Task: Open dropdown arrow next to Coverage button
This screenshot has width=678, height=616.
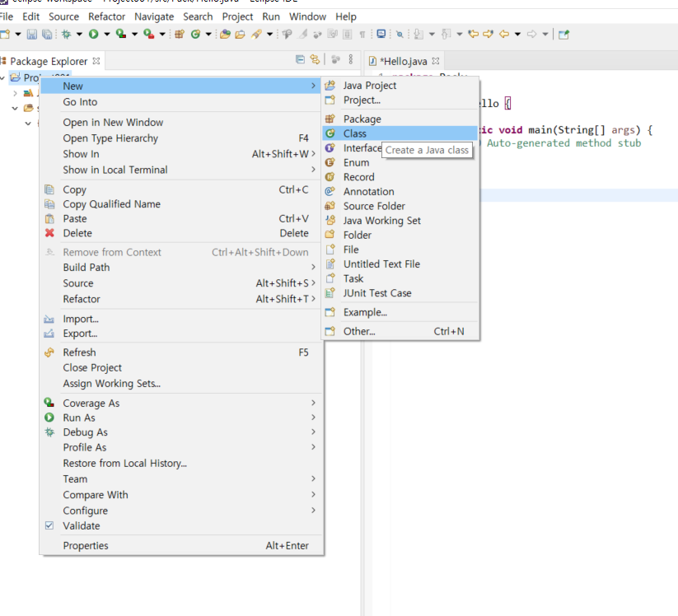Action: tap(134, 34)
